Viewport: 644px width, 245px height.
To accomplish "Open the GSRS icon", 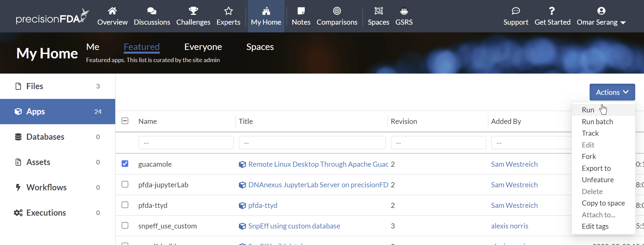I will coord(404,11).
